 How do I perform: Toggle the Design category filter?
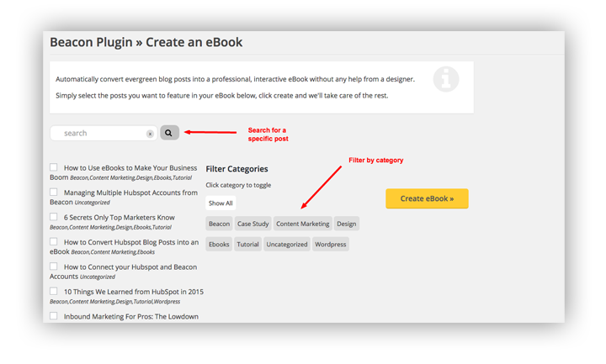point(346,224)
